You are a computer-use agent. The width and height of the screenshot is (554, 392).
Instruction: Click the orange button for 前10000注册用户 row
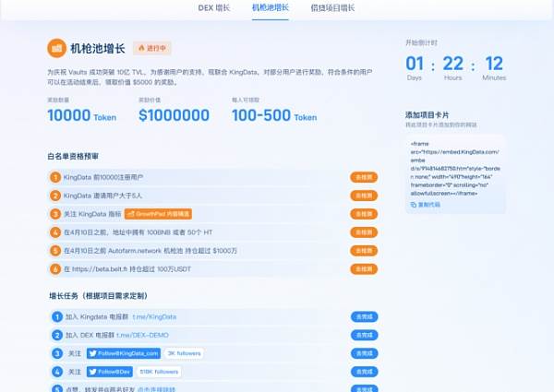coord(364,177)
